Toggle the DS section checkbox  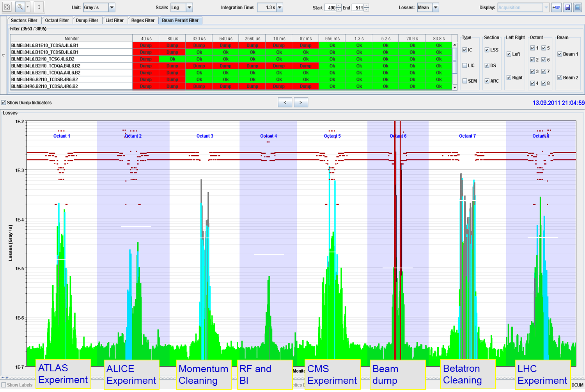pyautogui.click(x=487, y=66)
